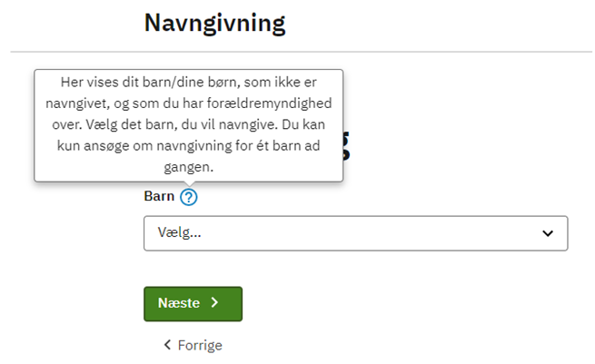The image size is (595, 364).
Task: Click the tooltip line starting "Her vises dit barn"
Action: tap(189, 83)
